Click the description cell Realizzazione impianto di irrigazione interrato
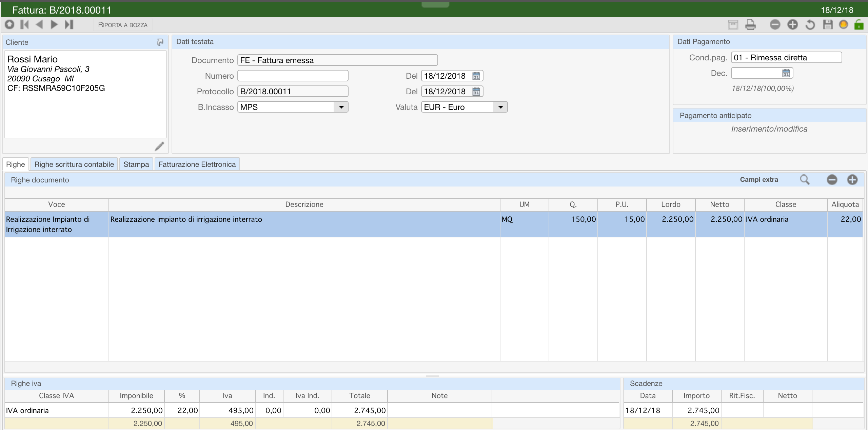The image size is (868, 430). click(304, 224)
